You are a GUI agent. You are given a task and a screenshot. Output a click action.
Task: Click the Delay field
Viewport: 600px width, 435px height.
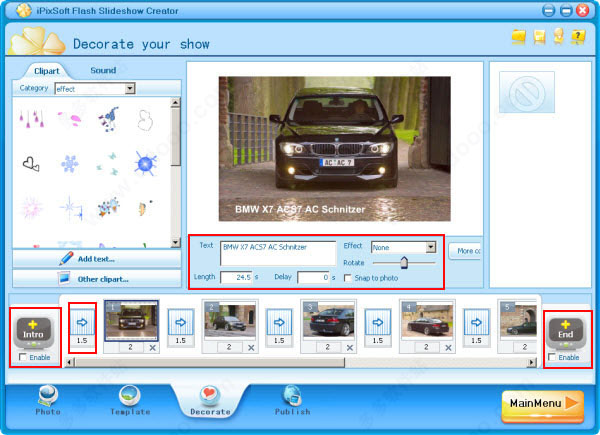click(x=313, y=277)
